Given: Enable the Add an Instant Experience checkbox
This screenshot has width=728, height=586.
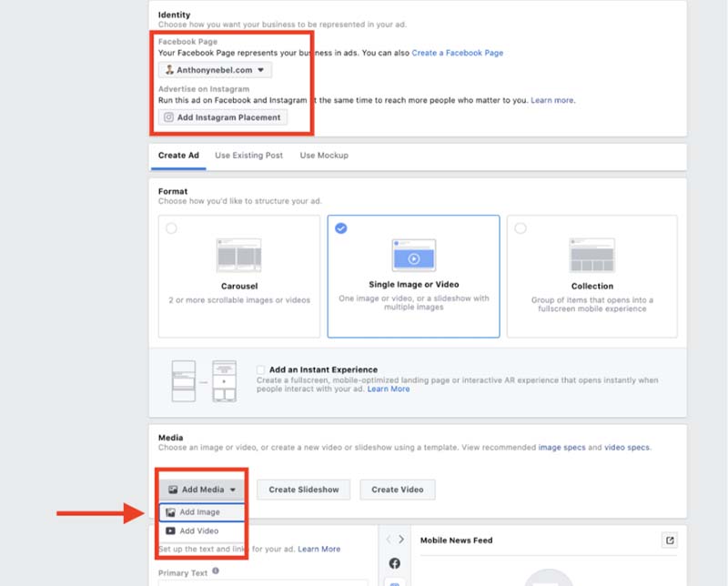Looking at the screenshot, I should pyautogui.click(x=261, y=369).
